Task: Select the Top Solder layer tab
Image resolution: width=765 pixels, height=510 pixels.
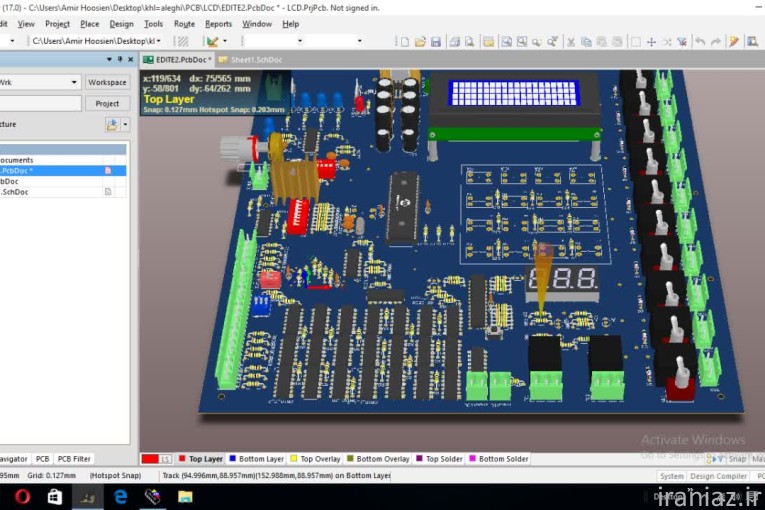Action: (x=439, y=459)
